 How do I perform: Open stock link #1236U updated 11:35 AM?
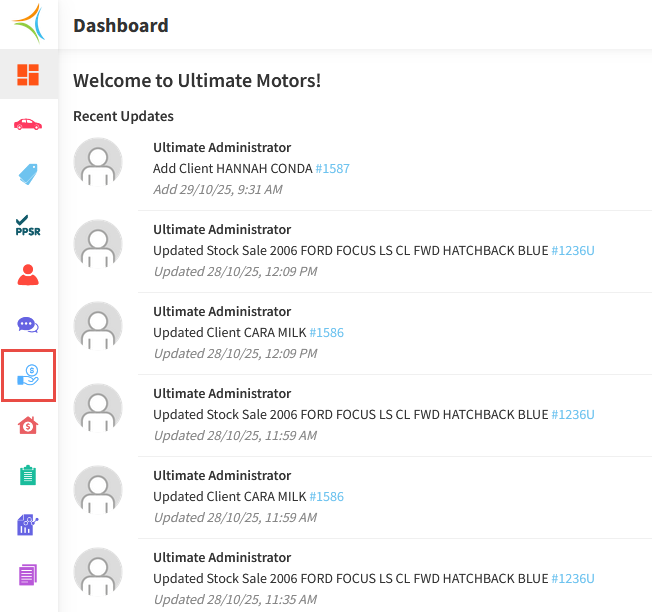pos(573,579)
